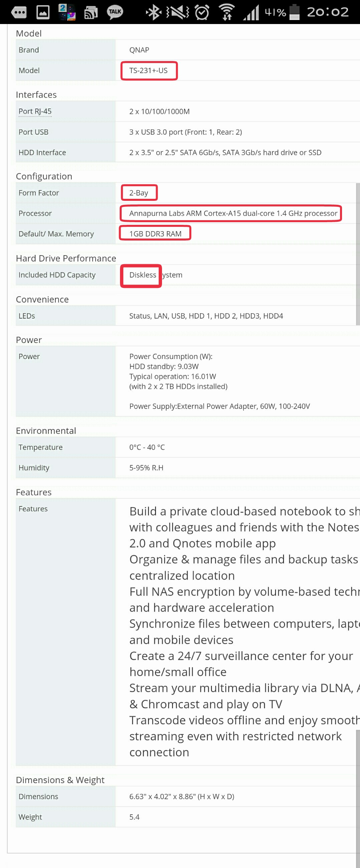360x868 pixels.
Task: Tap the colorful game notification icon
Action: 67,12
